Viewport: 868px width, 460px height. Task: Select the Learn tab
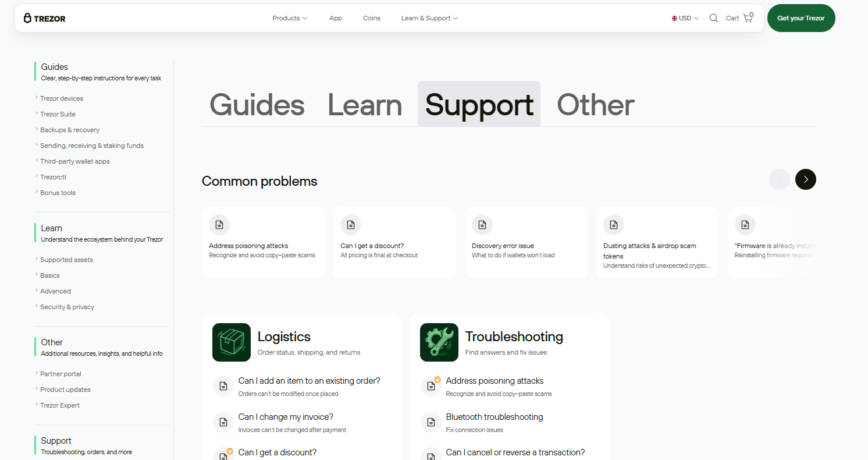click(365, 105)
